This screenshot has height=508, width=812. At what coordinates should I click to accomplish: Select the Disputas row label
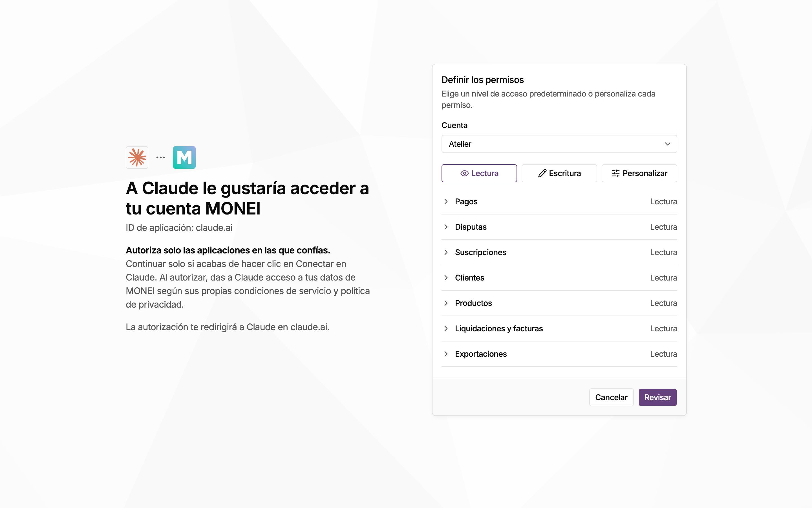[x=470, y=227]
